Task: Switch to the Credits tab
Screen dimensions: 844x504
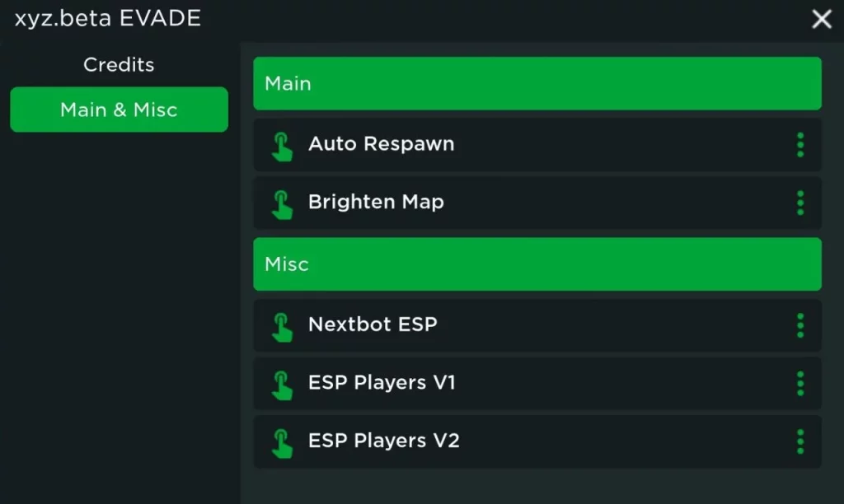Action: pos(118,64)
